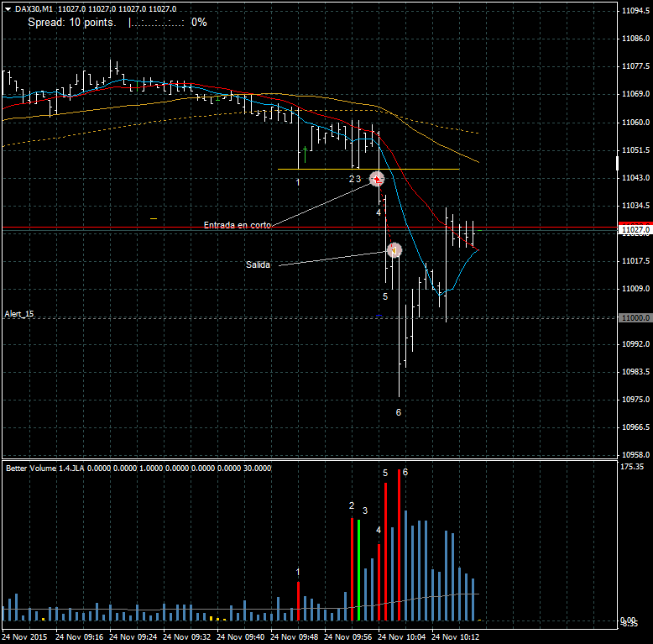This screenshot has height=644, width=653.
Task: Click the green volume bar labeled 3
Action: [x=358, y=569]
